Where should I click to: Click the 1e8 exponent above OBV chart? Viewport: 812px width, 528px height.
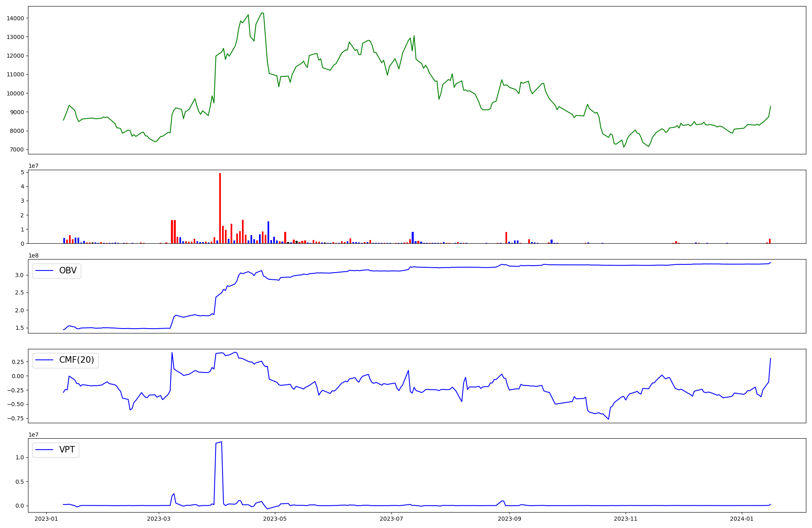34,255
